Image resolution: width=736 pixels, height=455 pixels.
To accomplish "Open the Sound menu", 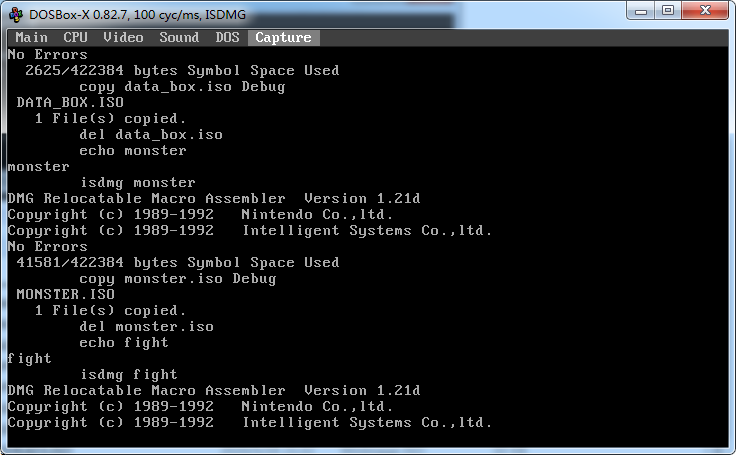I will (179, 38).
